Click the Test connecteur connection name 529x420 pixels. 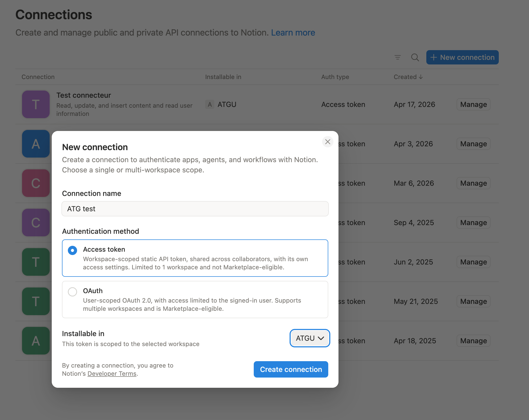click(x=83, y=95)
